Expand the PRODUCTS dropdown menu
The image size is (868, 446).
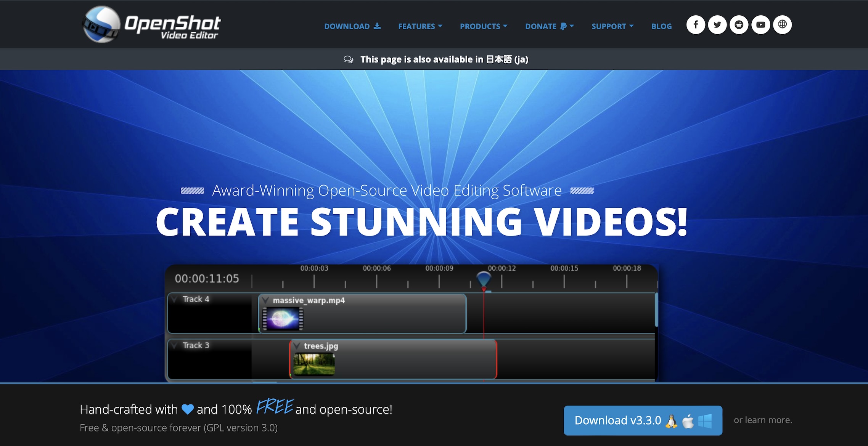coord(484,26)
